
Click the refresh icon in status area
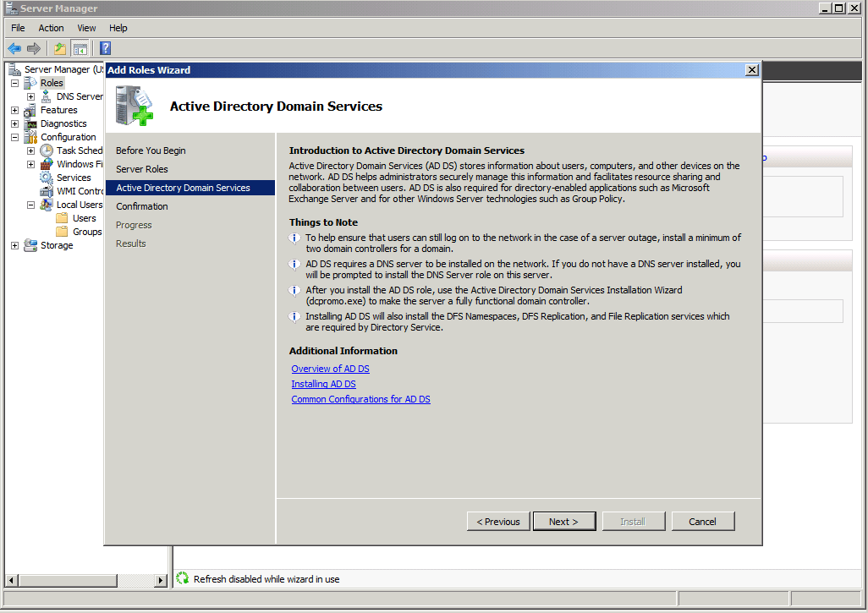(x=183, y=578)
